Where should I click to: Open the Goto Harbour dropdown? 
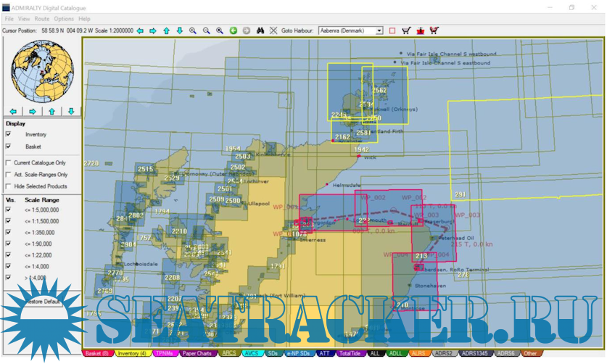click(x=379, y=31)
